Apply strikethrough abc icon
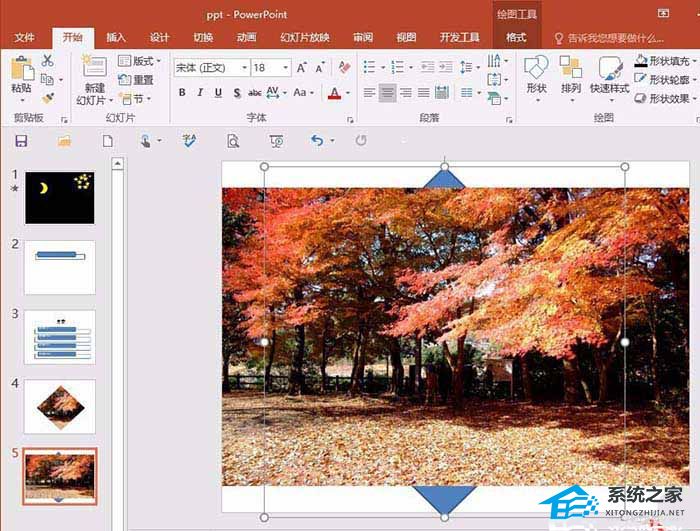 pyautogui.click(x=254, y=93)
